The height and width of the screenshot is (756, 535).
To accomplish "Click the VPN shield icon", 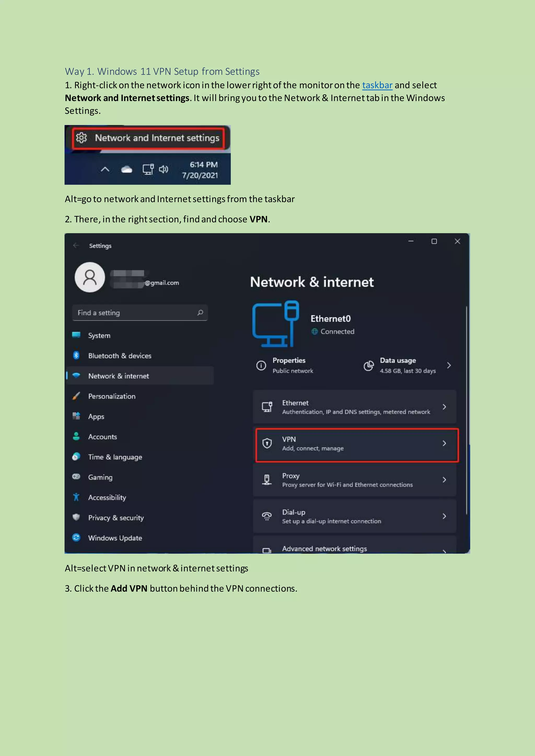I will [x=267, y=443].
